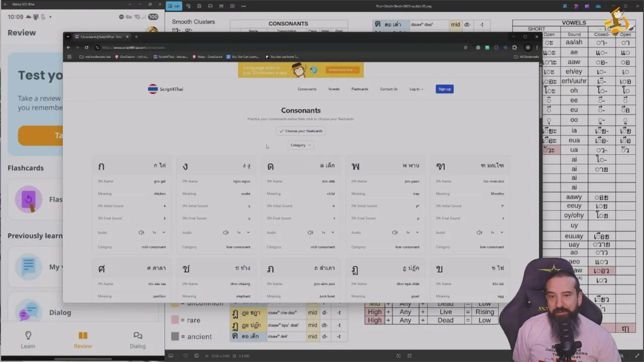Tap the Flashcards purple icon in phone app
The height and width of the screenshot is (362, 644).
[x=28, y=200]
